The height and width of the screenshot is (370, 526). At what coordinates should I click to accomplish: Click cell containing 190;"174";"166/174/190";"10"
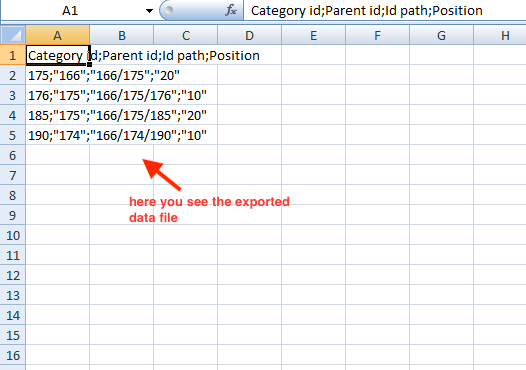pos(58,135)
